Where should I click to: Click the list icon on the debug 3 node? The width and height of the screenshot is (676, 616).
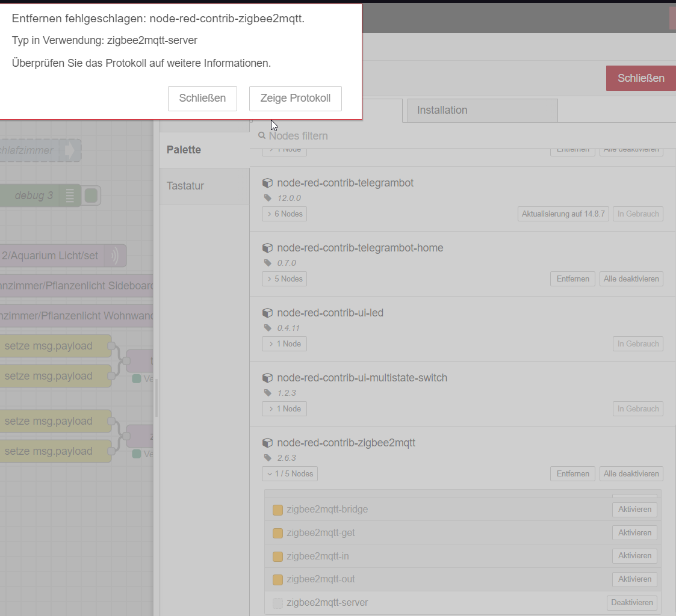[x=70, y=196]
